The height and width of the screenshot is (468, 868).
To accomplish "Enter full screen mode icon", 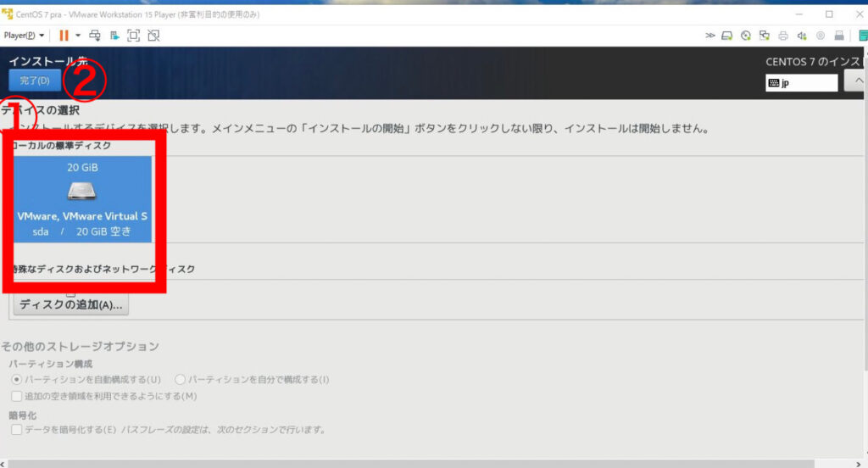I will point(133,36).
